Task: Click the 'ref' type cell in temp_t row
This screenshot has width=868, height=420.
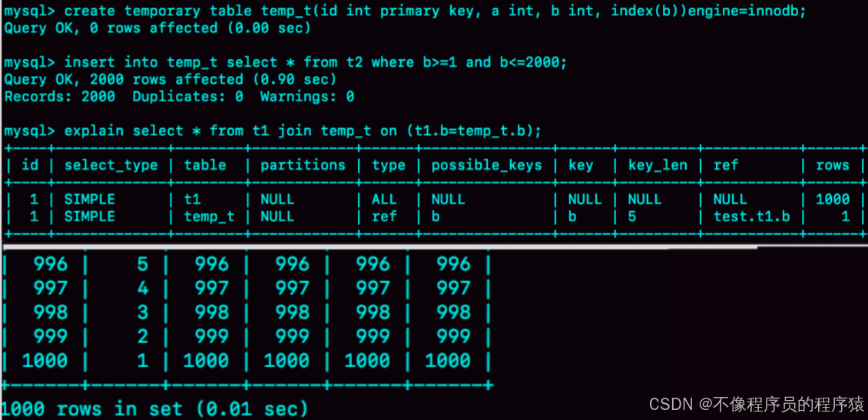Action: [383, 217]
